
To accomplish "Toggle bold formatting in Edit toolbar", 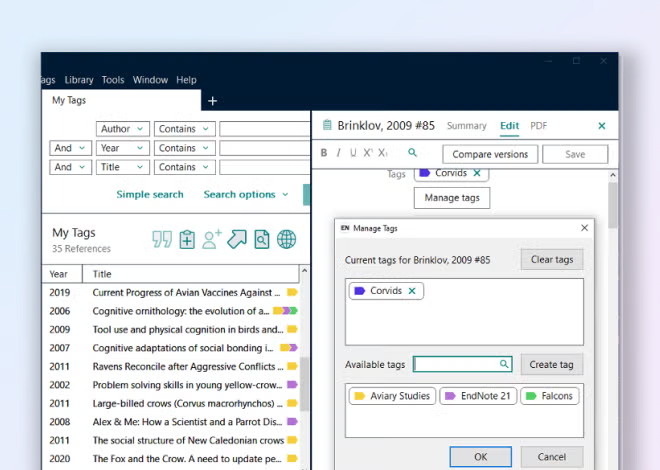I will [324, 153].
